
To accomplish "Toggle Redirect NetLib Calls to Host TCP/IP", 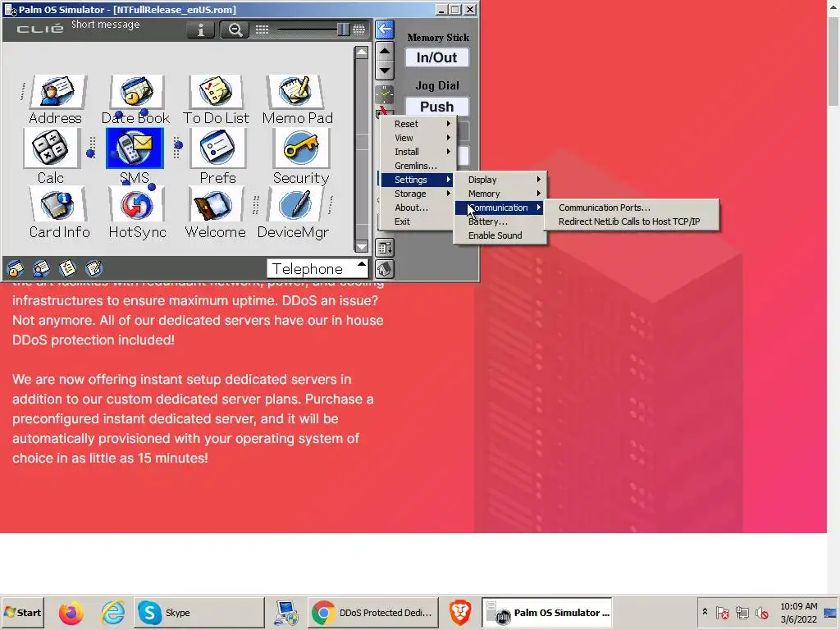I will [x=632, y=221].
